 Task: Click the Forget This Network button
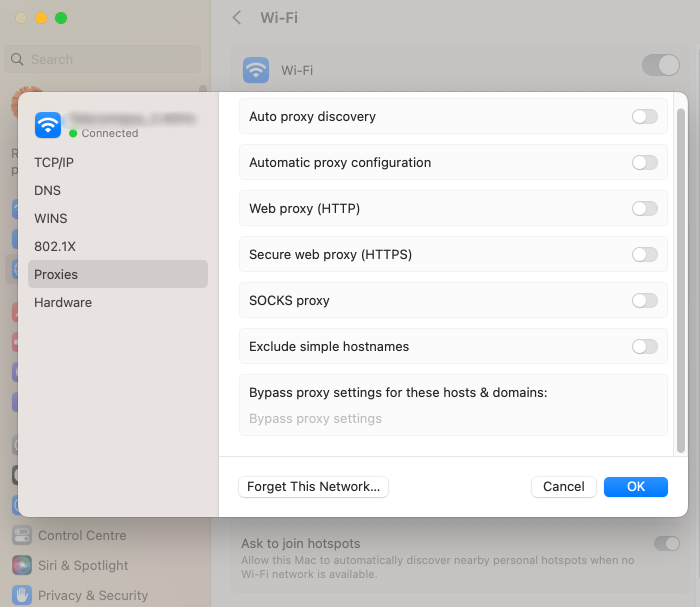(x=313, y=486)
